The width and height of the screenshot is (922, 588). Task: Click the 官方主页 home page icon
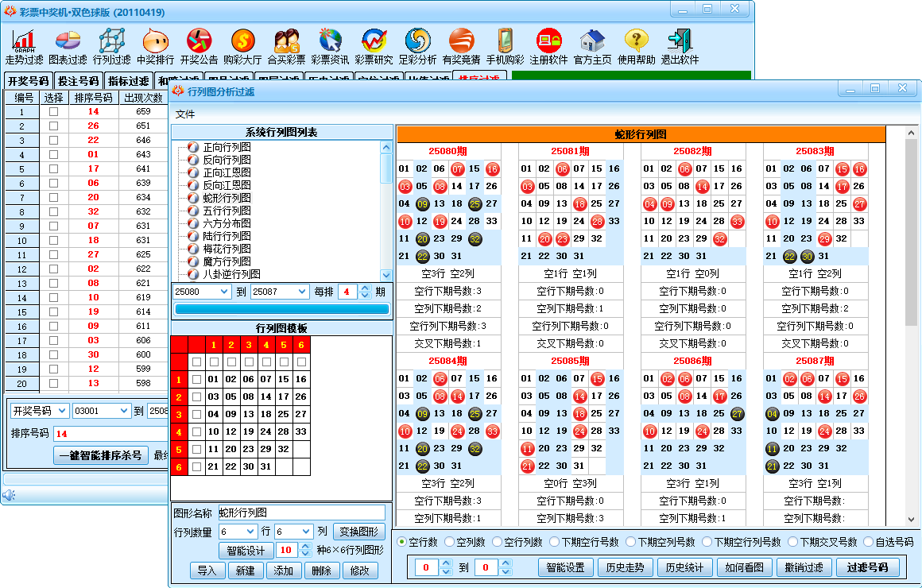pos(592,47)
